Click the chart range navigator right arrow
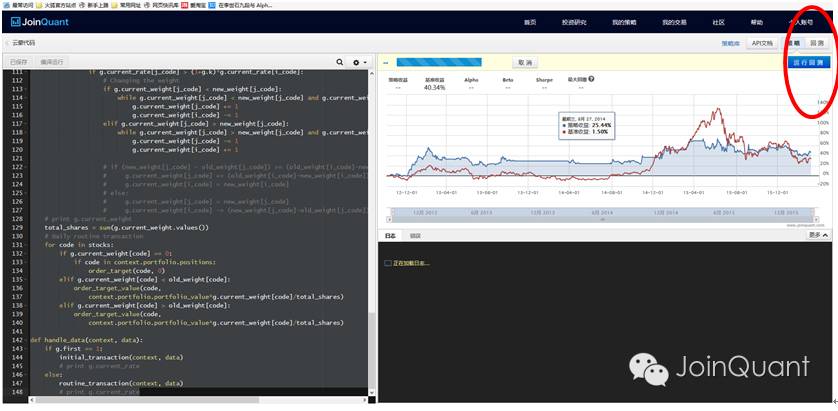 click(816, 219)
